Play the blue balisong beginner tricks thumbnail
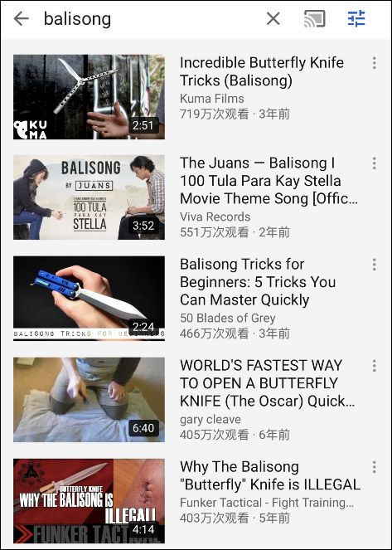The width and height of the screenshot is (392, 550). 89,298
